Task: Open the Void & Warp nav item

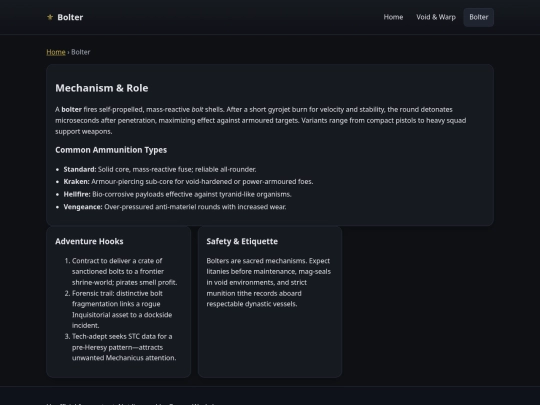Action: coord(436,17)
